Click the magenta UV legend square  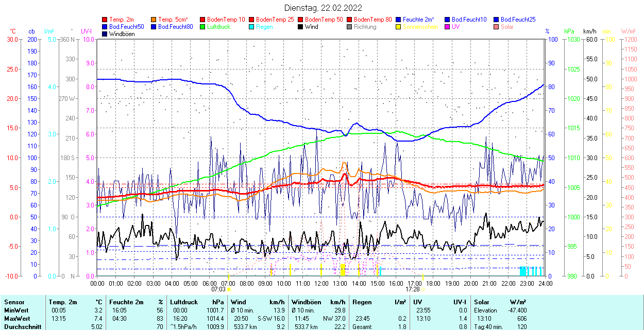[x=447, y=27]
